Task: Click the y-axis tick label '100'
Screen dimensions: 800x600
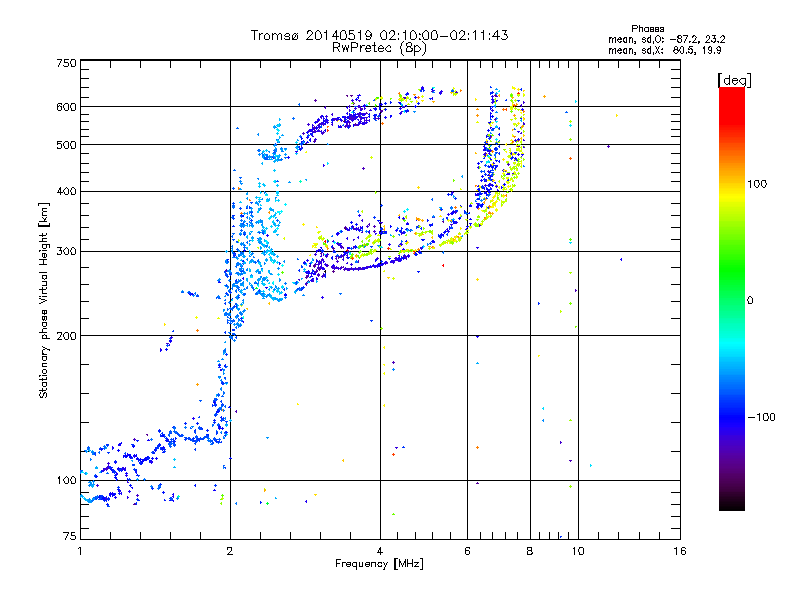Action: [x=66, y=481]
